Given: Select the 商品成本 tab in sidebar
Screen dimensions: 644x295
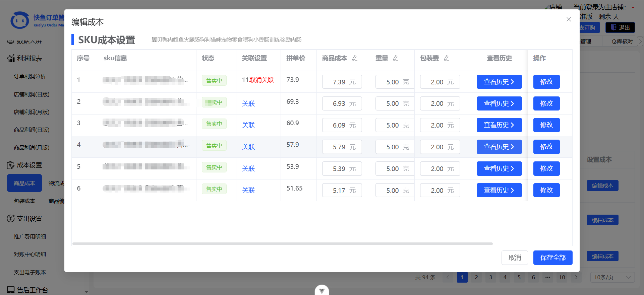Looking at the screenshot, I should (x=24, y=183).
